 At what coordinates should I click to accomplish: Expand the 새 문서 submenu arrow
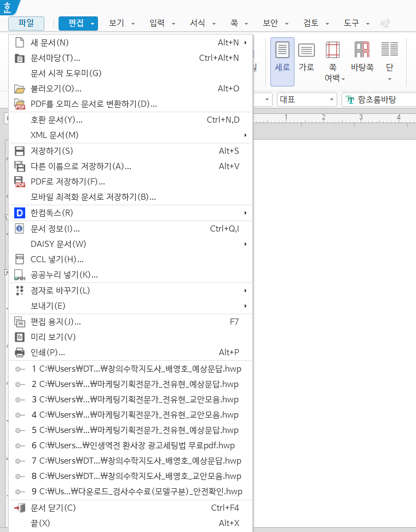pos(245,42)
